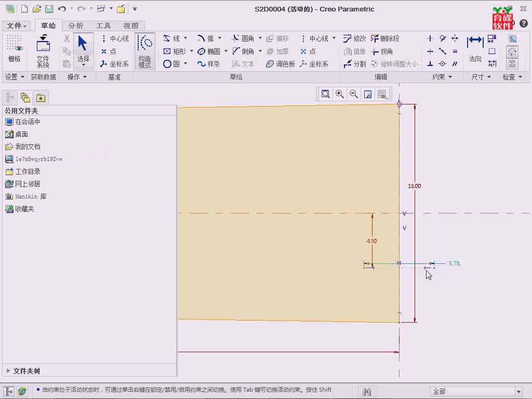Click Modify (修改) in the editing group

[354, 38]
